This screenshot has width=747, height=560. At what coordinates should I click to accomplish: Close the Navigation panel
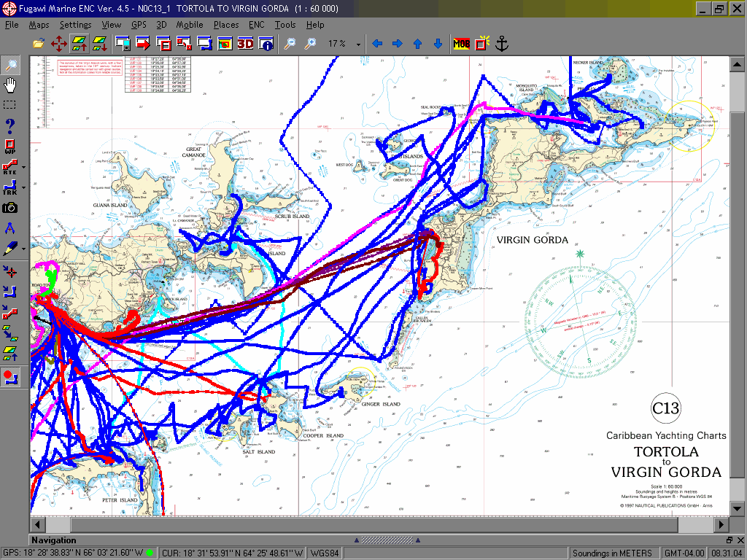click(740, 540)
